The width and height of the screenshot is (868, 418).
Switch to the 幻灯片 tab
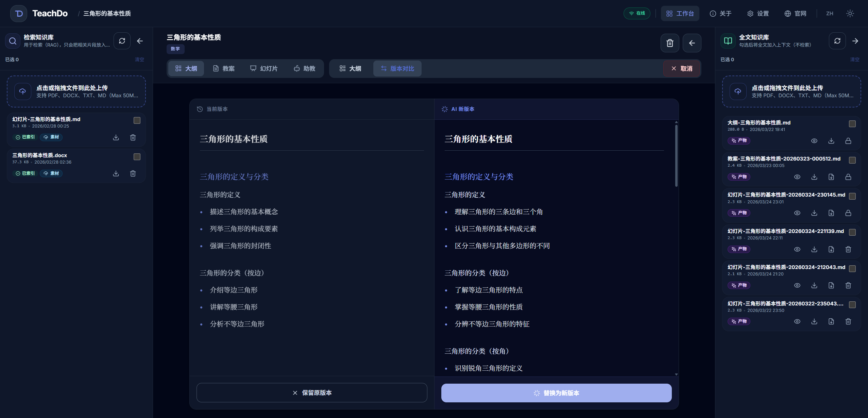coord(264,68)
